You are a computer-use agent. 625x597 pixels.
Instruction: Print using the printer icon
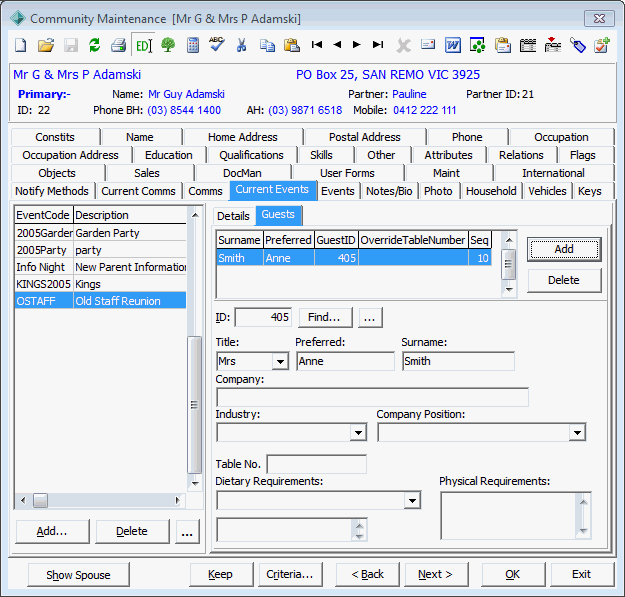pyautogui.click(x=118, y=45)
